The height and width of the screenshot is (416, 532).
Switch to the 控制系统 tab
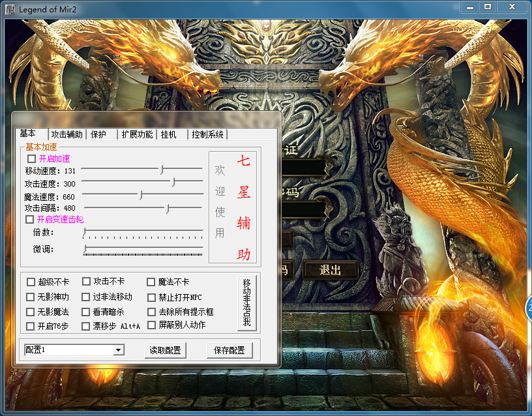pos(207,134)
